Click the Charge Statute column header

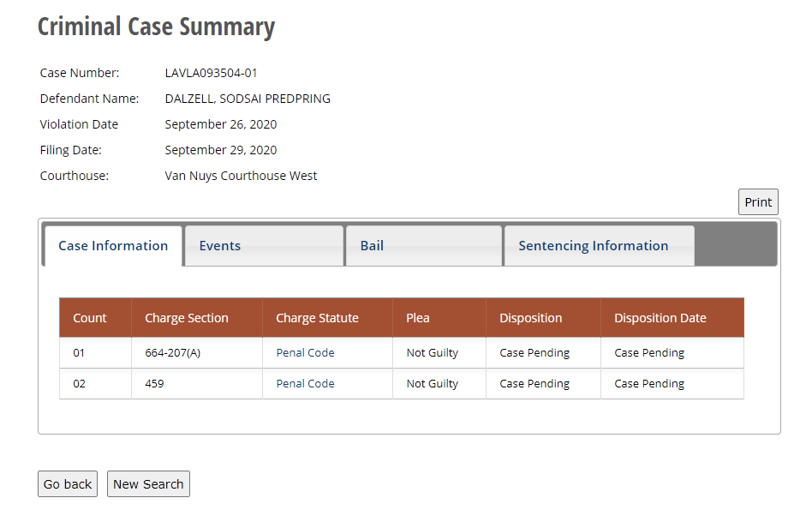click(317, 318)
